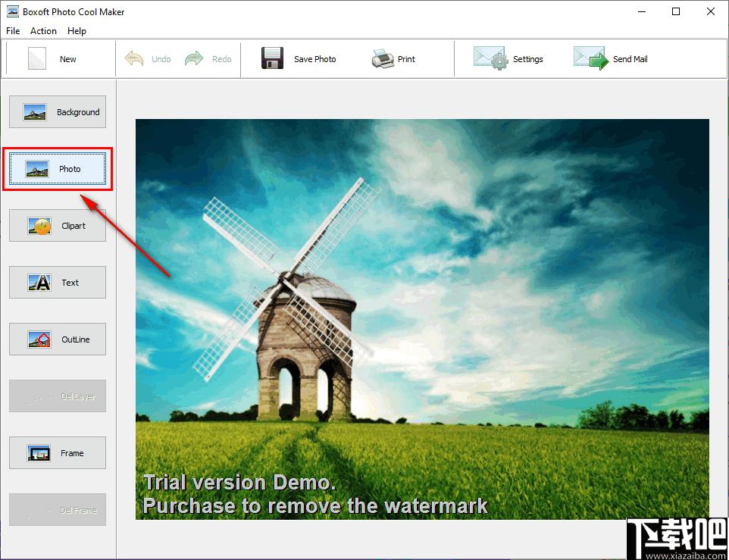Click the Photo button's picture icon
Image resolution: width=729 pixels, height=560 pixels.
point(37,169)
